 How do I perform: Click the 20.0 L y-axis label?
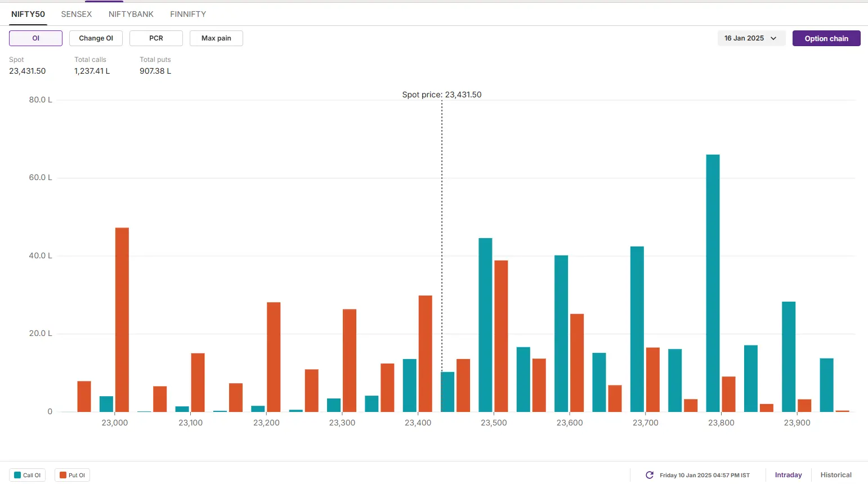coord(41,333)
